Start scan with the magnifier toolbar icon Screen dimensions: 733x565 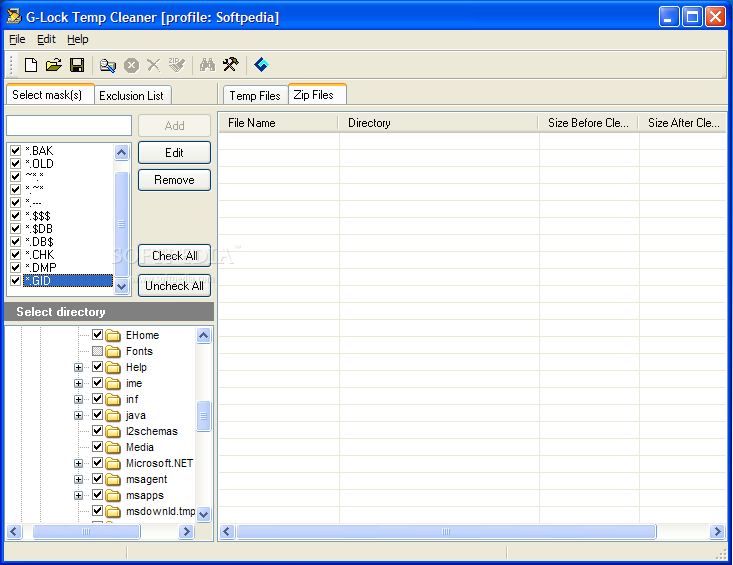[x=108, y=65]
